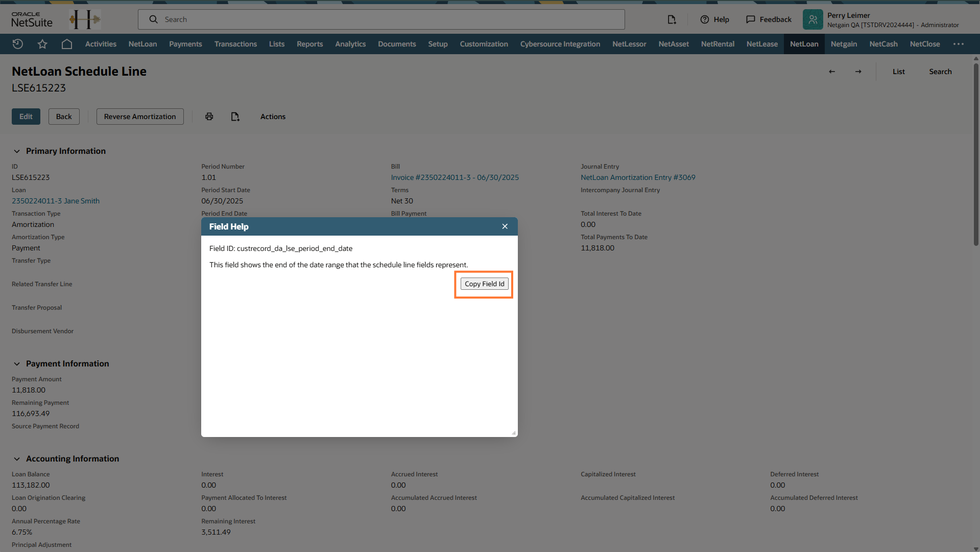Go to previous record arrow
The width and height of the screenshot is (980, 552).
click(832, 72)
